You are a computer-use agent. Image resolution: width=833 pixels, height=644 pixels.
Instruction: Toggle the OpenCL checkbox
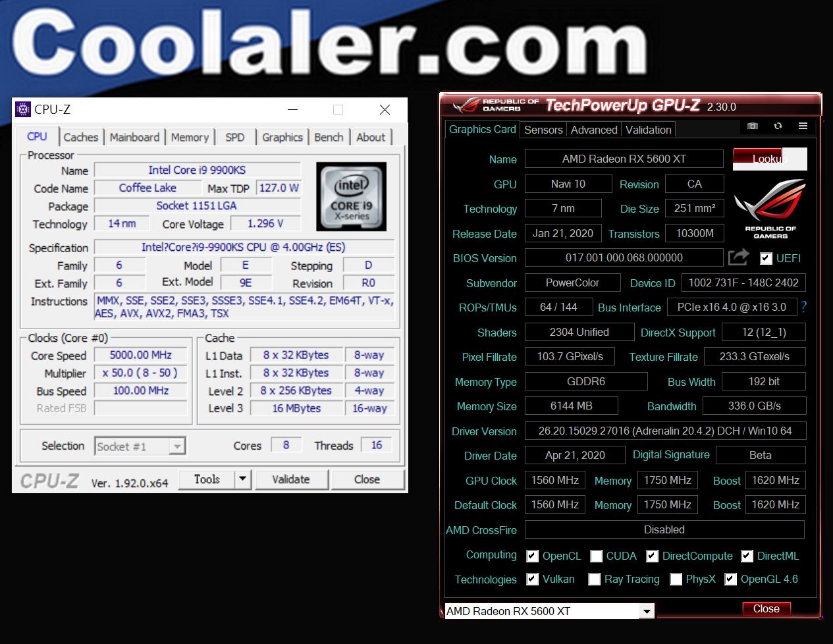[532, 556]
